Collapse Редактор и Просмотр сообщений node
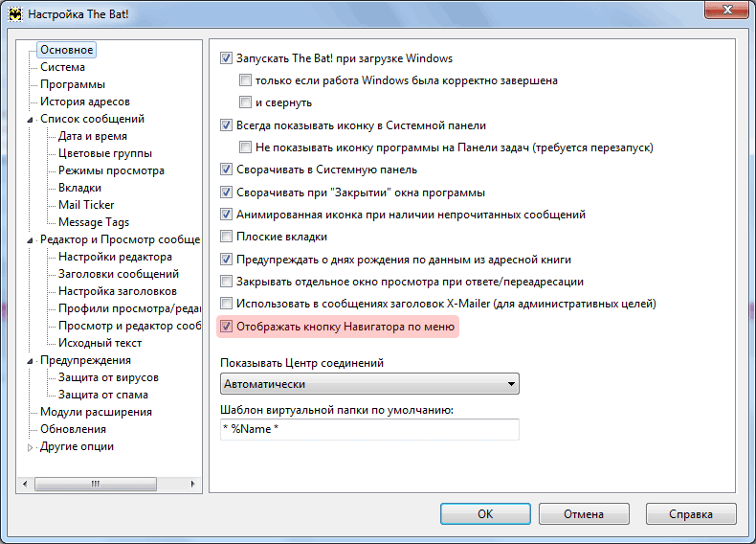 tap(30, 239)
